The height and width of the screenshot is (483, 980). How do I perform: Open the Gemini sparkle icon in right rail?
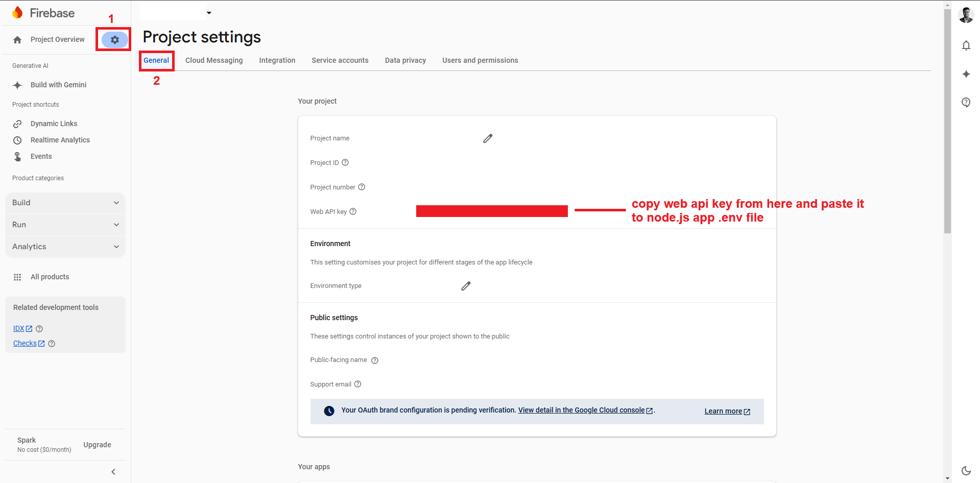pos(966,74)
